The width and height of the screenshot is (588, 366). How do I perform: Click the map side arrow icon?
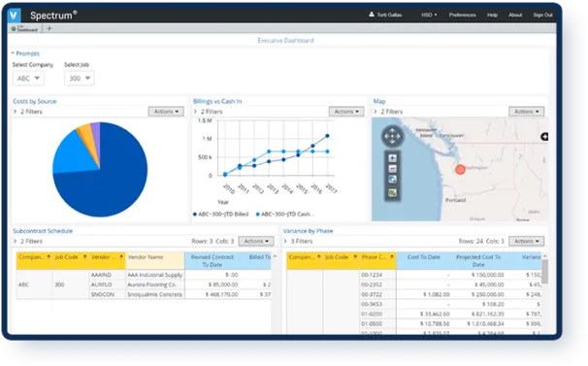(x=544, y=137)
